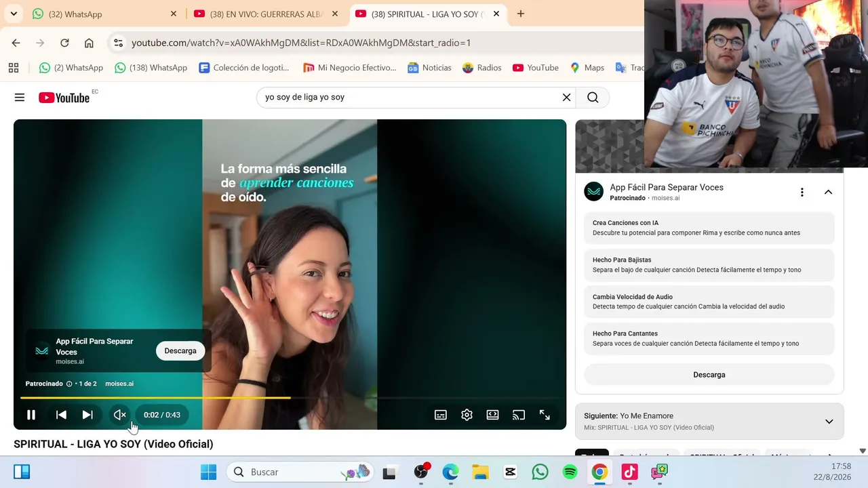Switch player to theater mode

pyautogui.click(x=493, y=415)
